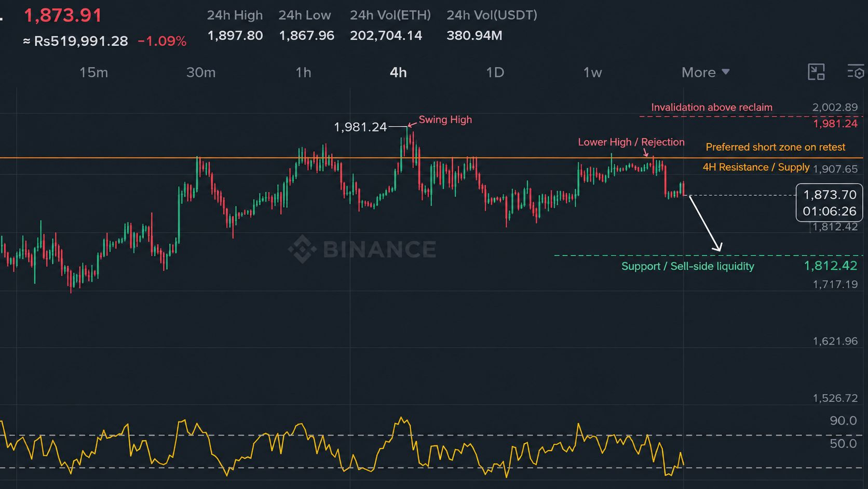868x489 pixels.
Task: Select the 24h low value 1,867.96
Action: point(307,35)
